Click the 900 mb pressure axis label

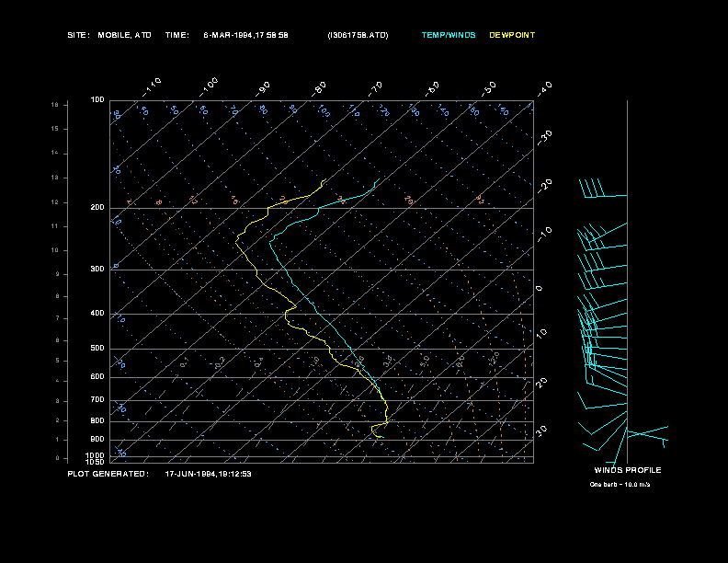(97, 439)
